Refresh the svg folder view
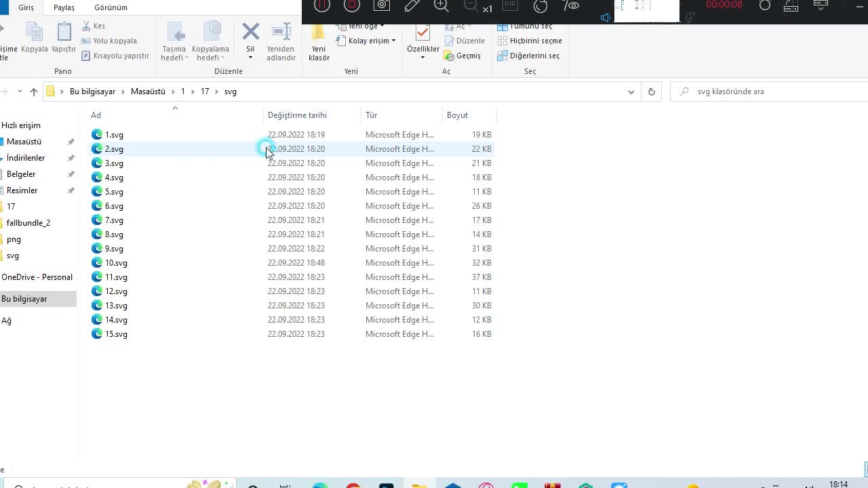868x488 pixels. pyautogui.click(x=652, y=91)
